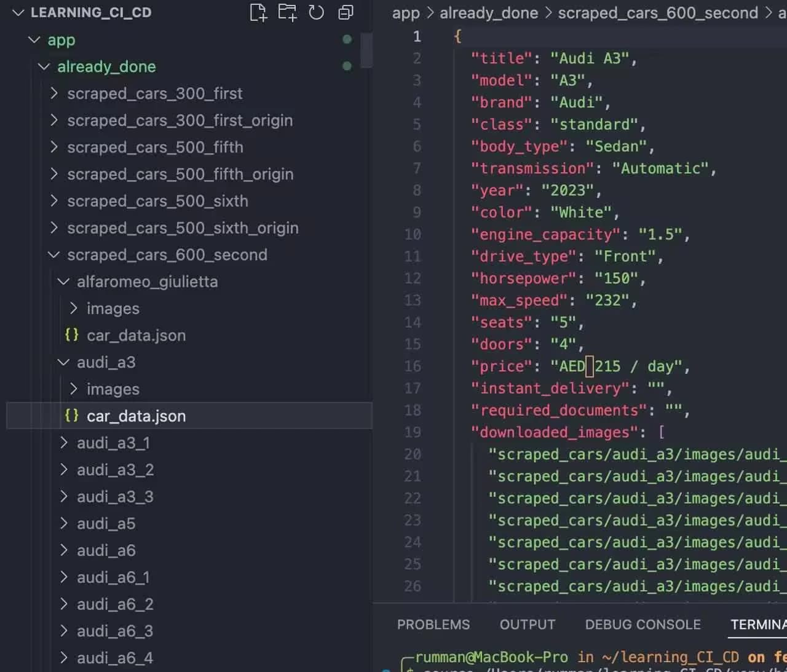Select the audi_a3_3 folder
The height and width of the screenshot is (672, 787).
(116, 497)
